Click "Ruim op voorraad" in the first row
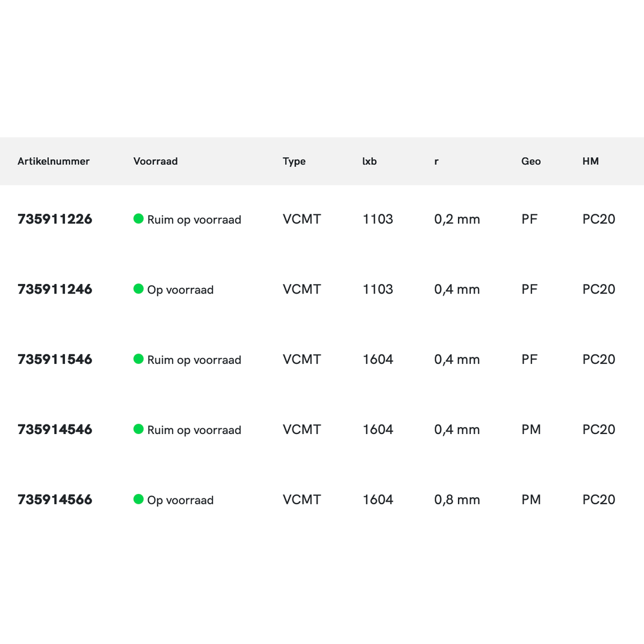The height and width of the screenshot is (644, 644). coord(194,220)
